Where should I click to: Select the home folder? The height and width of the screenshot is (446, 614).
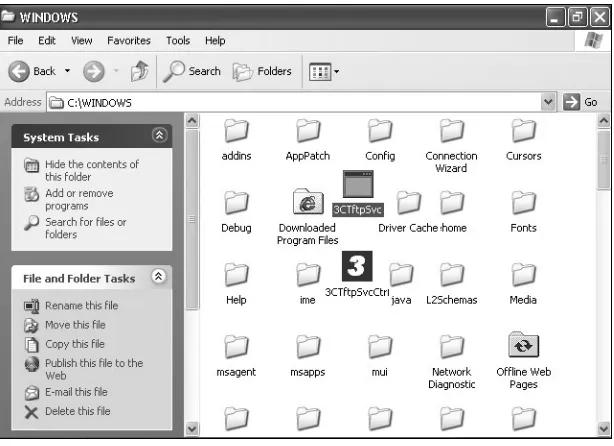pos(452,212)
